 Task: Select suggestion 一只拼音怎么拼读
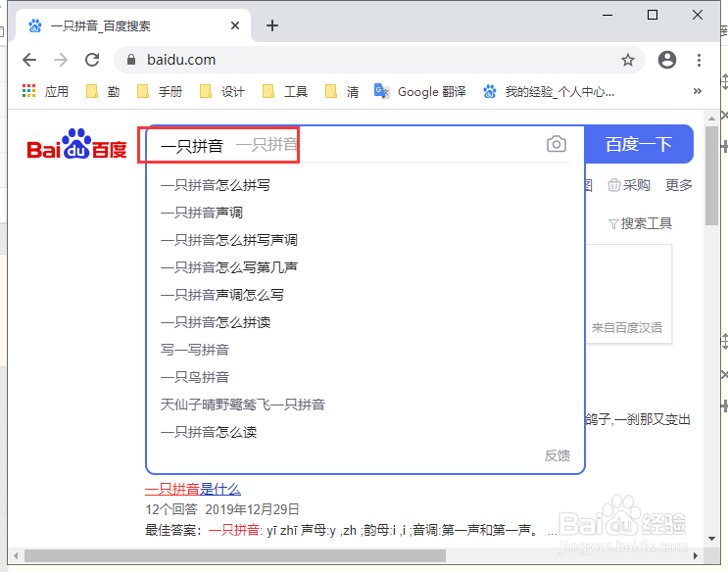364,322
